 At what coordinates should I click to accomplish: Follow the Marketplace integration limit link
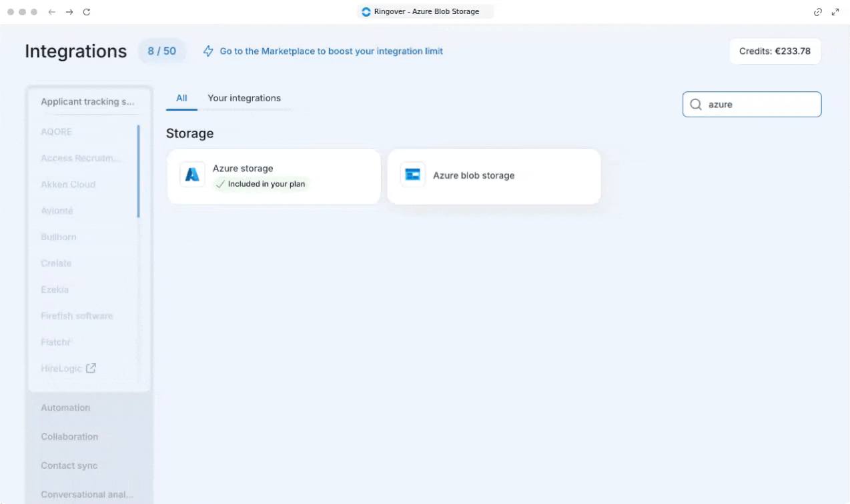pyautogui.click(x=332, y=51)
